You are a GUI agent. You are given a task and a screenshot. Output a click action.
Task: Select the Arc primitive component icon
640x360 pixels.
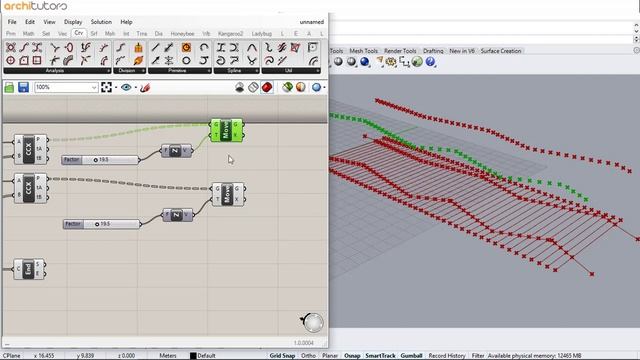(204, 48)
